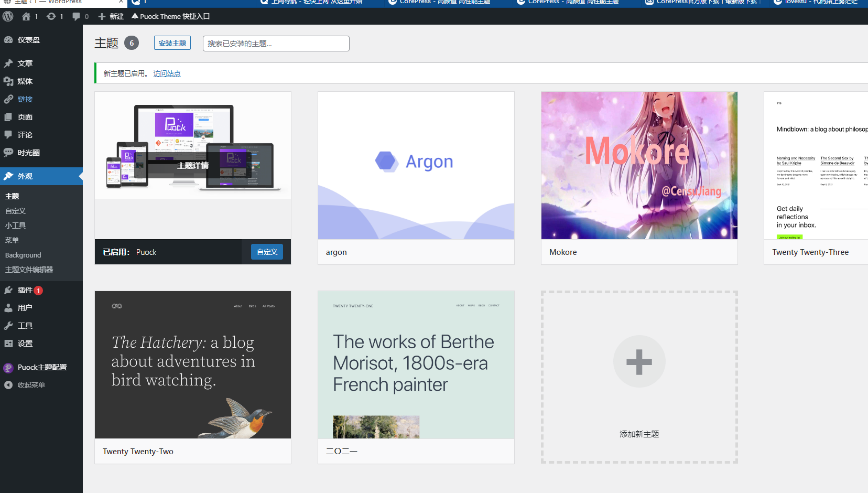Open Puock主题配置 icon in sidebar

[x=8, y=368]
